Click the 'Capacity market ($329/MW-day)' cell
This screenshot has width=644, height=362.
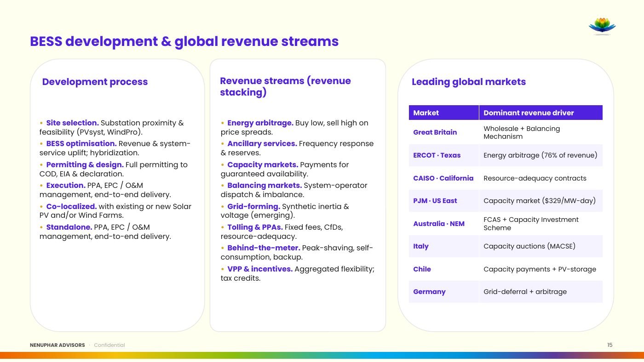(540, 201)
